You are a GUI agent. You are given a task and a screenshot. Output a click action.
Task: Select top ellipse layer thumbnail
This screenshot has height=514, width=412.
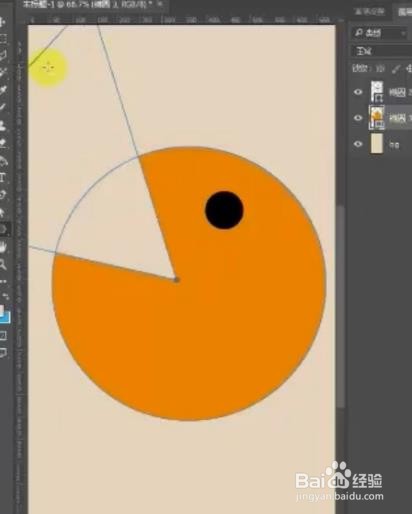377,91
